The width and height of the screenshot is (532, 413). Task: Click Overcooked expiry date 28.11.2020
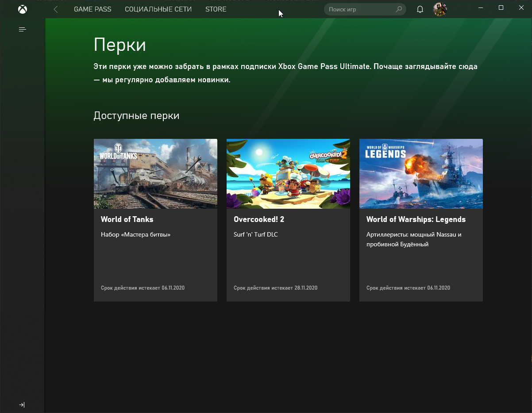click(275, 288)
